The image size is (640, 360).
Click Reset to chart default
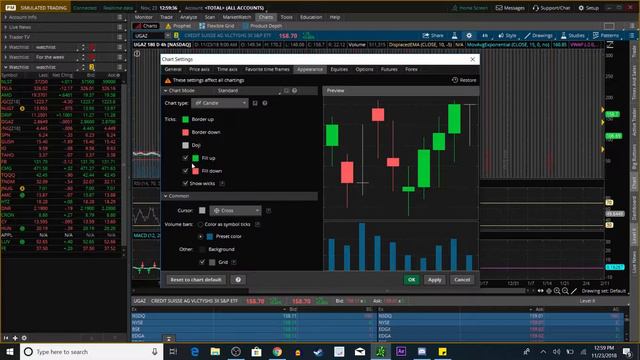coord(196,280)
